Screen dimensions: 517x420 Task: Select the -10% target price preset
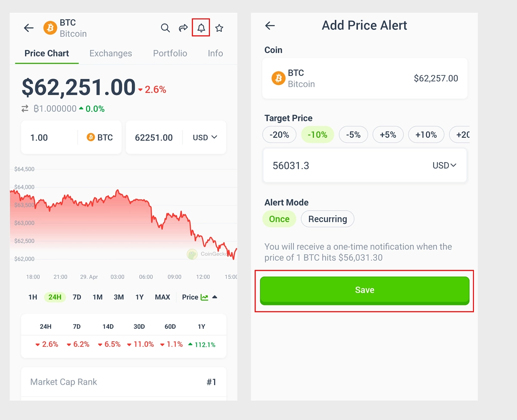coord(318,134)
